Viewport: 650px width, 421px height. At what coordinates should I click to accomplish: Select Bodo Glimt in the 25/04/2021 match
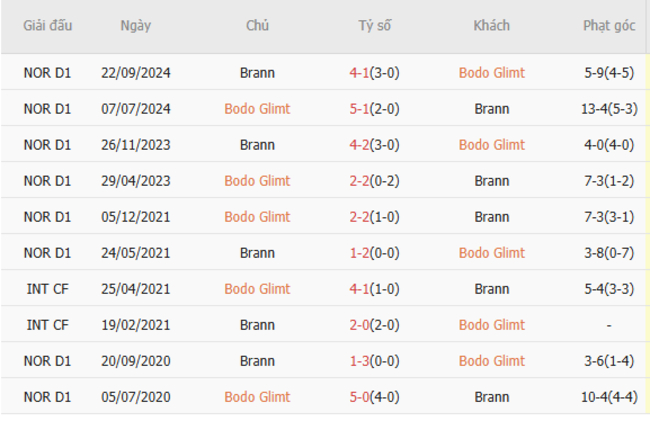point(257,289)
